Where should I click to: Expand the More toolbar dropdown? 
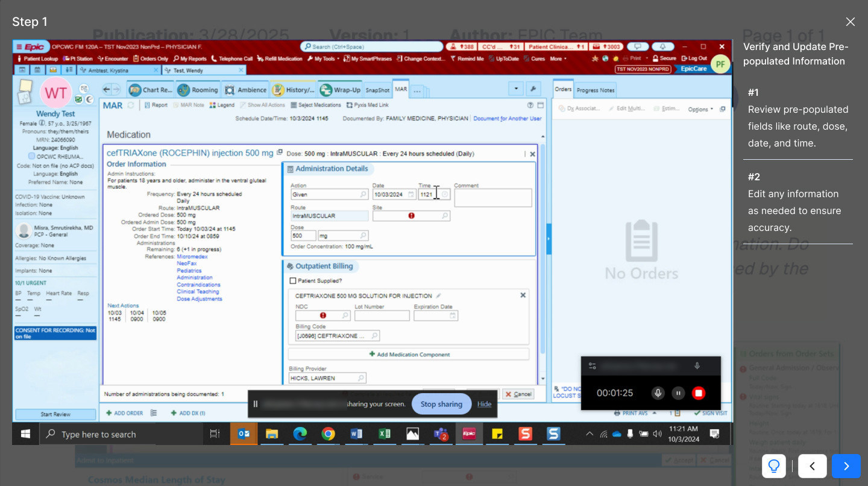[558, 58]
